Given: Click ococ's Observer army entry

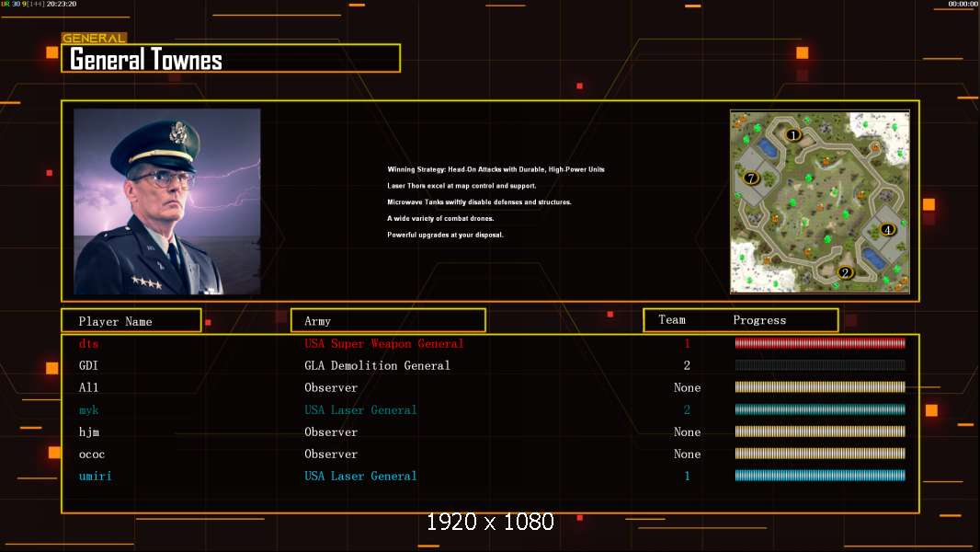Looking at the screenshot, I should [x=331, y=454].
